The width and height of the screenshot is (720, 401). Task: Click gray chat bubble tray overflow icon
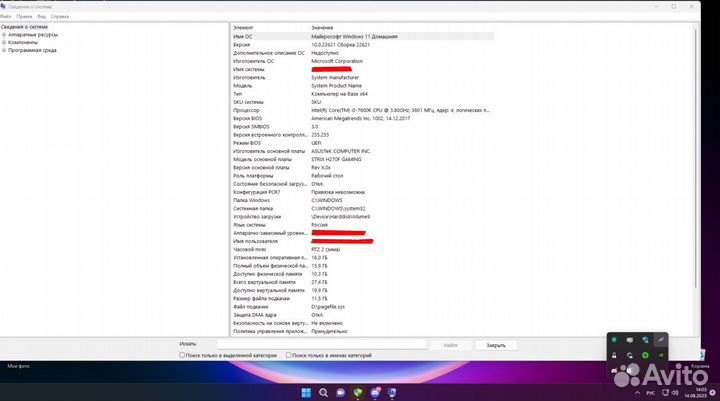[x=630, y=340]
